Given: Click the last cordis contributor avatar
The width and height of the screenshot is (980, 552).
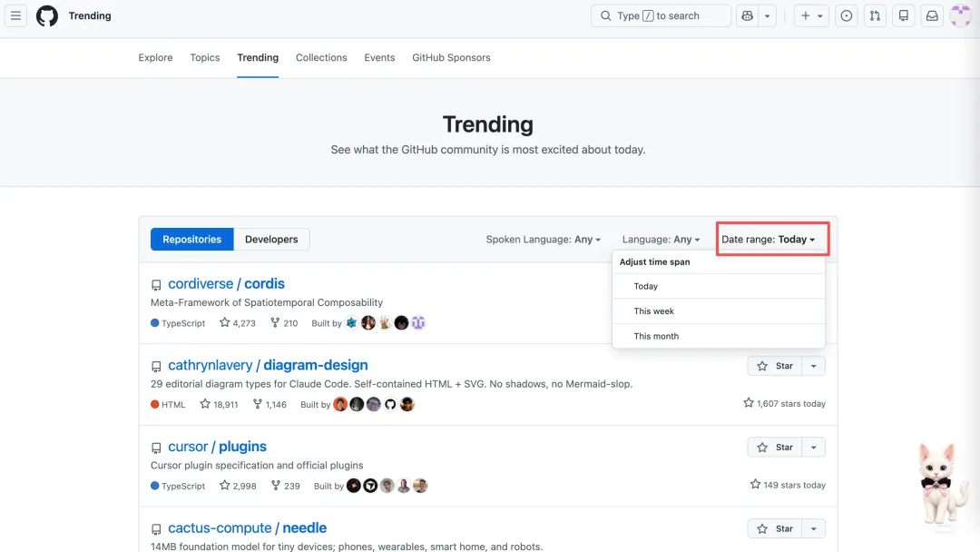Looking at the screenshot, I should click(x=418, y=322).
